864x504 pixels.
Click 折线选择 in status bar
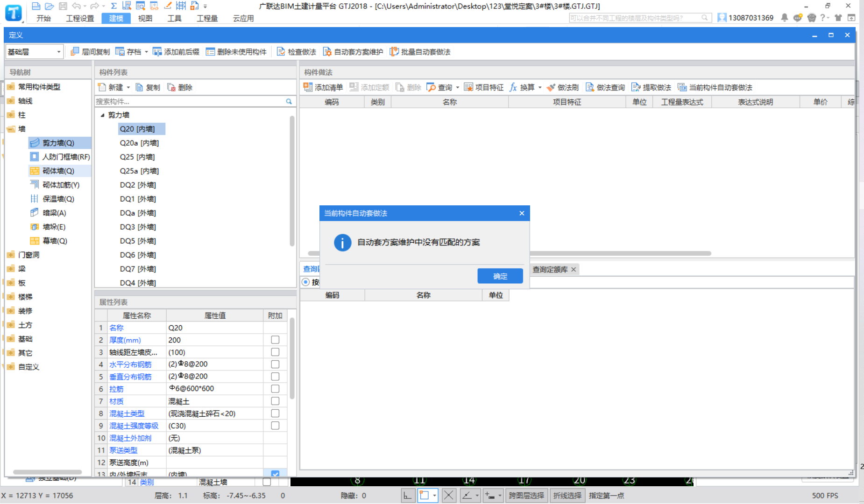point(567,495)
